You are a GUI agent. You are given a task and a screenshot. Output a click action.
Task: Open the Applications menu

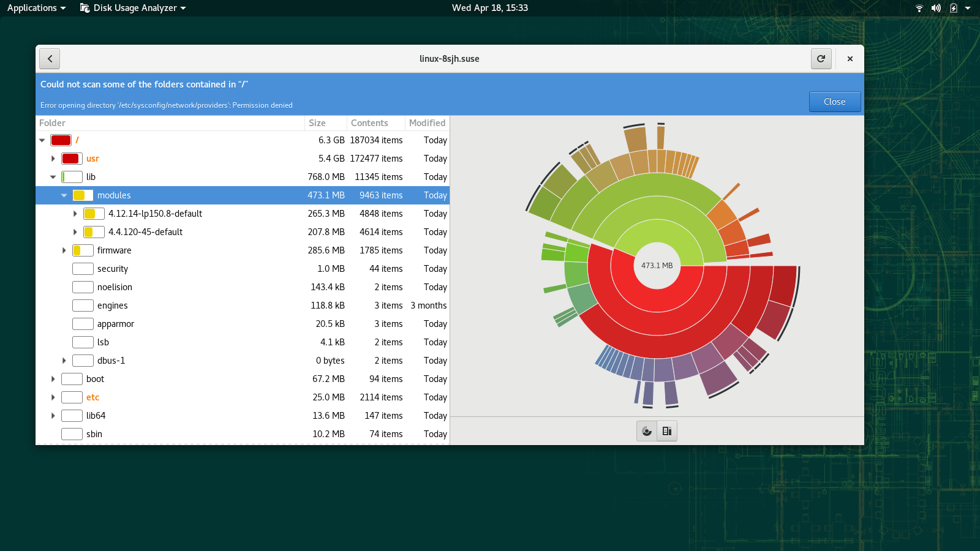(x=36, y=8)
